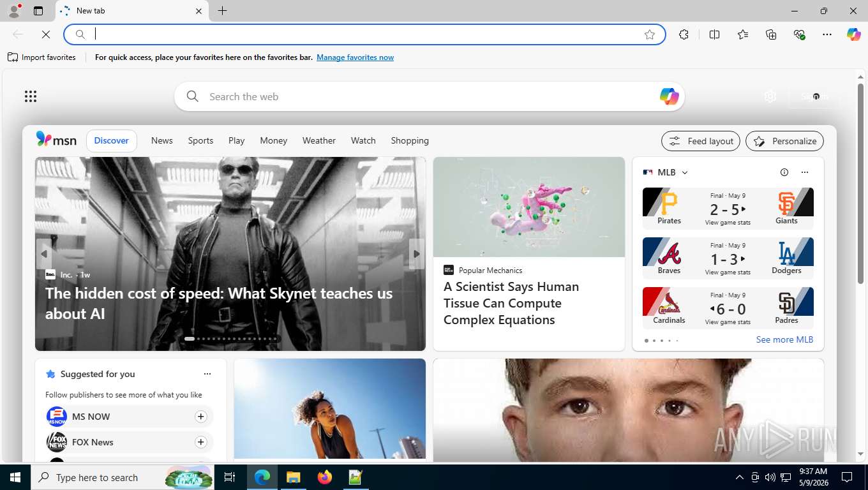
Task: Open the Edge profile icon
Action: 13,11
